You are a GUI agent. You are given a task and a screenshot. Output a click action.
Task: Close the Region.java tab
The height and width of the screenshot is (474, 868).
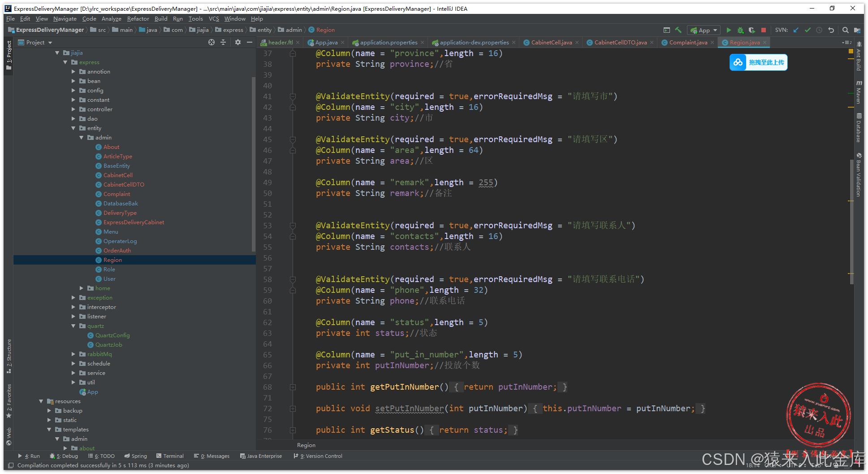pyautogui.click(x=765, y=43)
